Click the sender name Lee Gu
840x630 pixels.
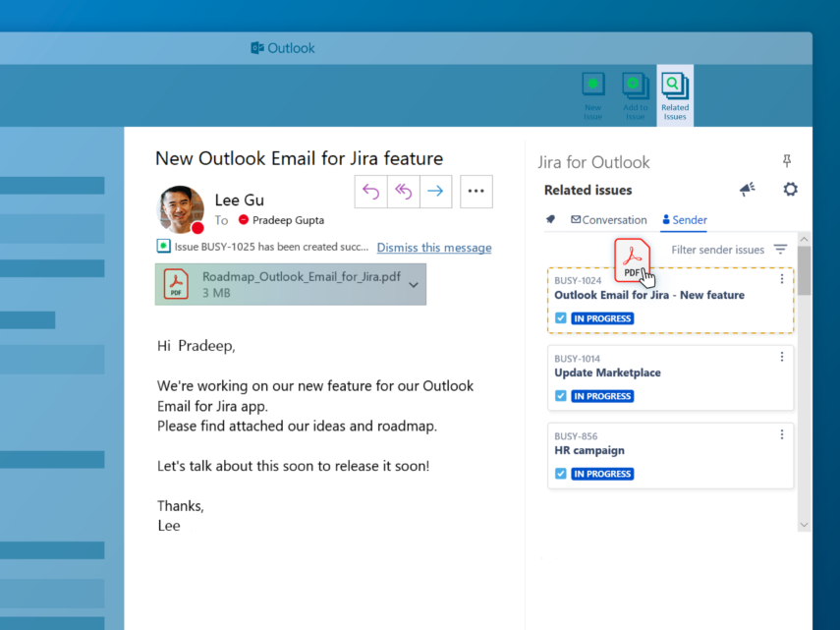[x=239, y=200]
